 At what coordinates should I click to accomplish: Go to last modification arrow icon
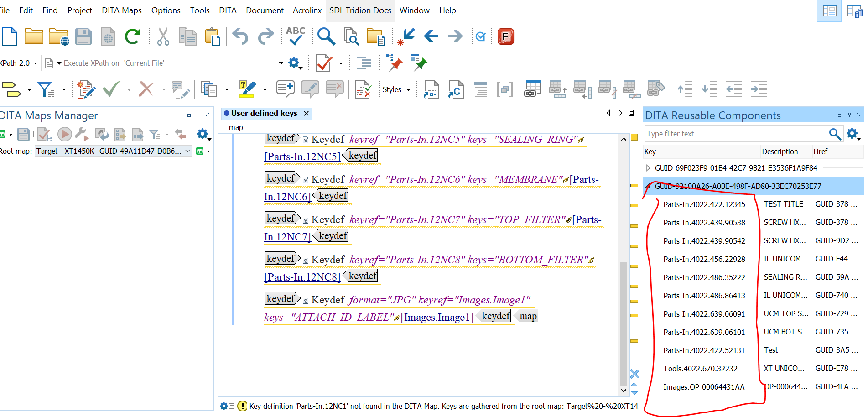[405, 36]
